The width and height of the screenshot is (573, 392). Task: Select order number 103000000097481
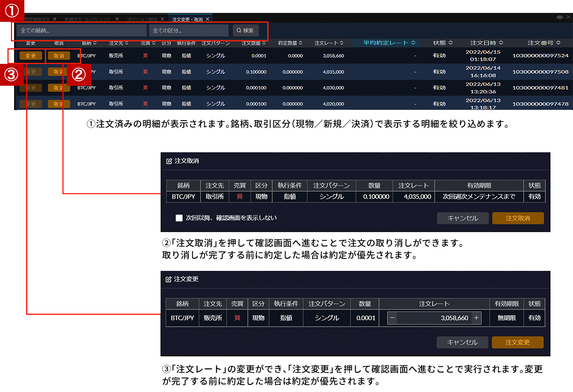[x=540, y=87]
